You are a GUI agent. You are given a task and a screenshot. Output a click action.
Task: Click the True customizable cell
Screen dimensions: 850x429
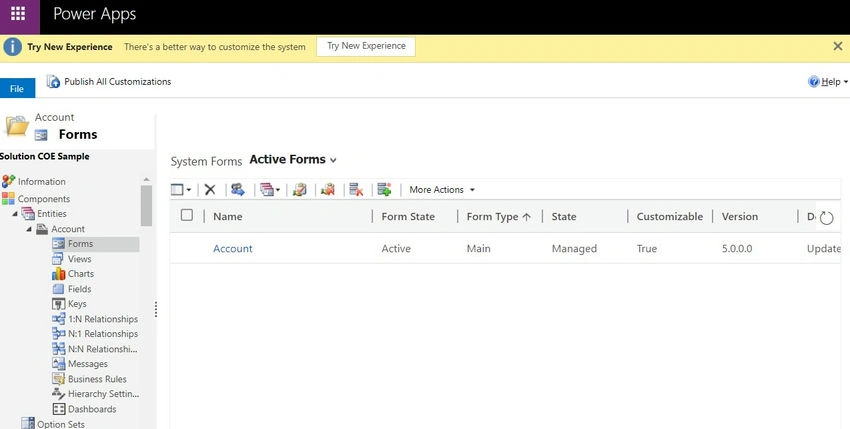[x=646, y=248]
